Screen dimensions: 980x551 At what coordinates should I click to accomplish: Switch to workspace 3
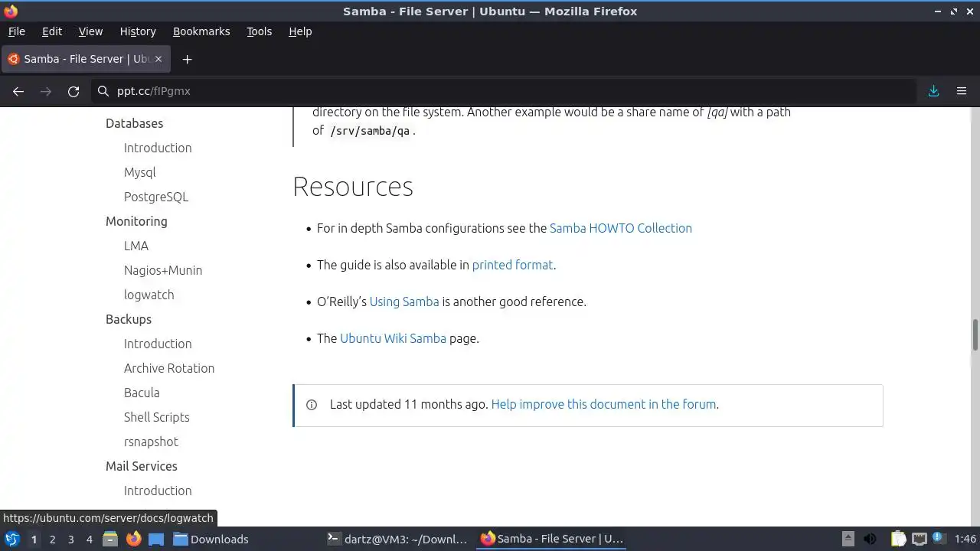tap(70, 539)
